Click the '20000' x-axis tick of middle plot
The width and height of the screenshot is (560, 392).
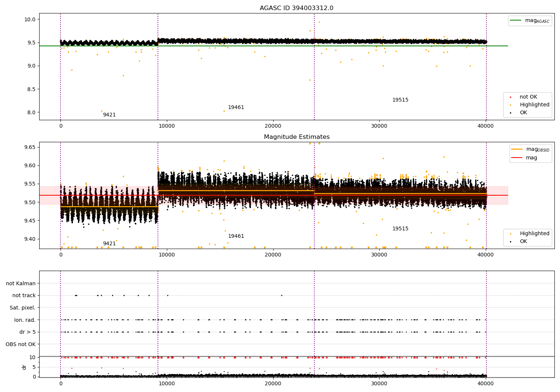(273, 255)
